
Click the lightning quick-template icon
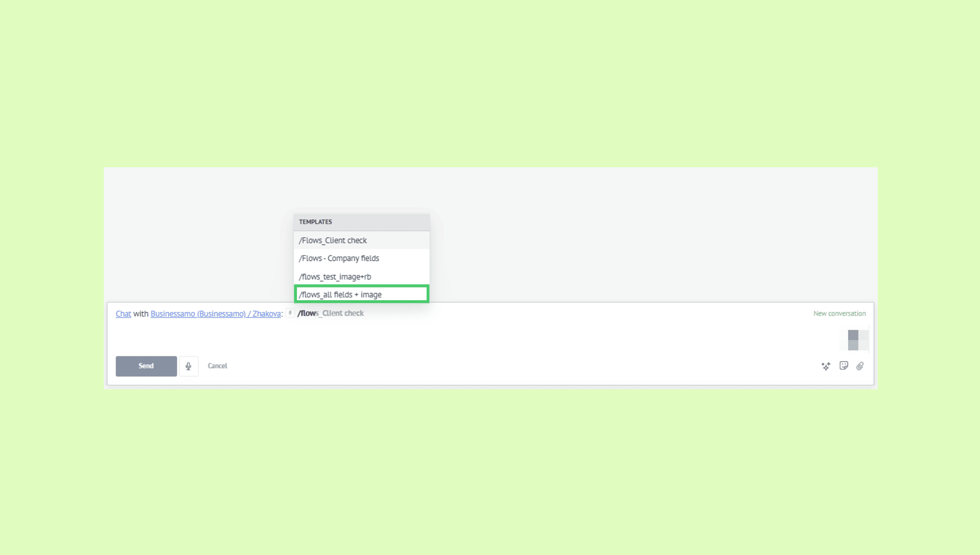[290, 313]
